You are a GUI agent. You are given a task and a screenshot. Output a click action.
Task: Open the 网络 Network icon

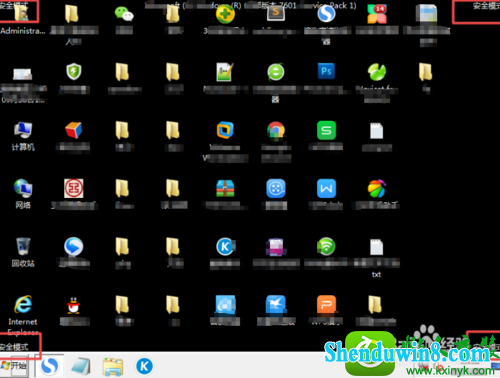pyautogui.click(x=23, y=188)
